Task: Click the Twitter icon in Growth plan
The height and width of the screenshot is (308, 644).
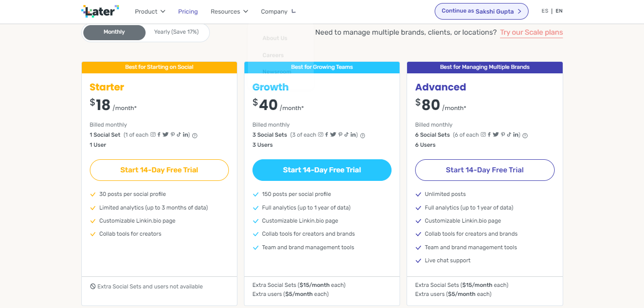Action: (x=333, y=135)
